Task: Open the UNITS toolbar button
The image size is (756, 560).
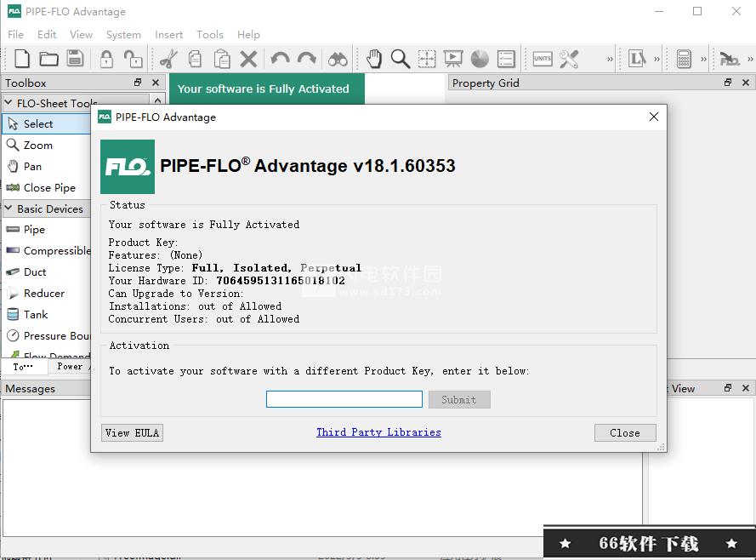Action: coord(543,59)
